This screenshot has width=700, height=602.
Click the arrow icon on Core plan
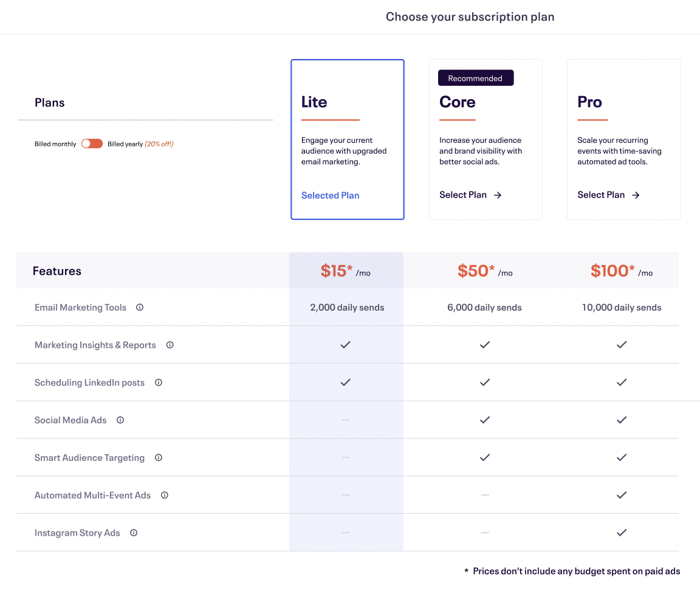click(498, 195)
